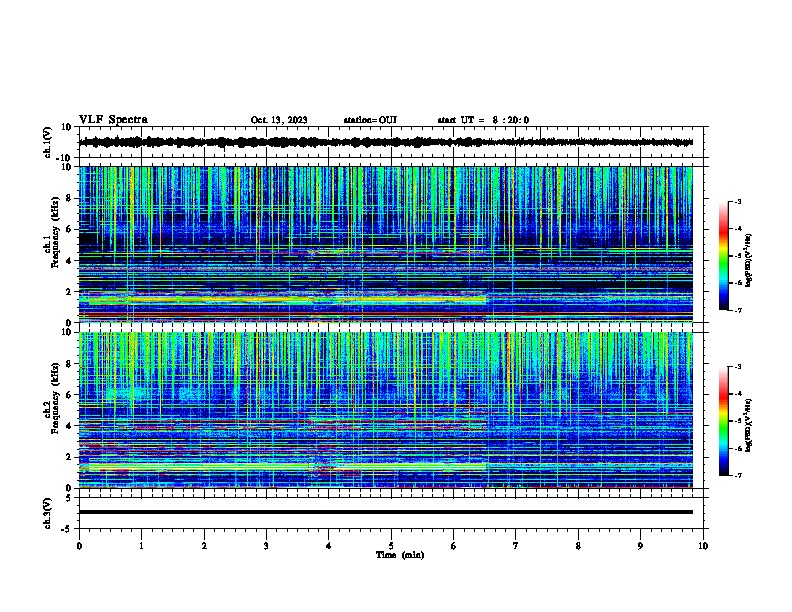Click time axis tick label "3"
The height and width of the screenshot is (612, 792).
266,546
